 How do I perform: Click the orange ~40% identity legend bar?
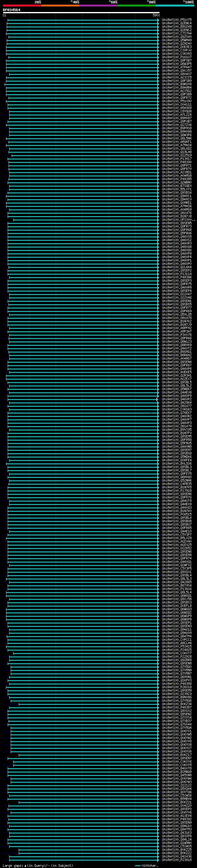click(x=60, y=6)
